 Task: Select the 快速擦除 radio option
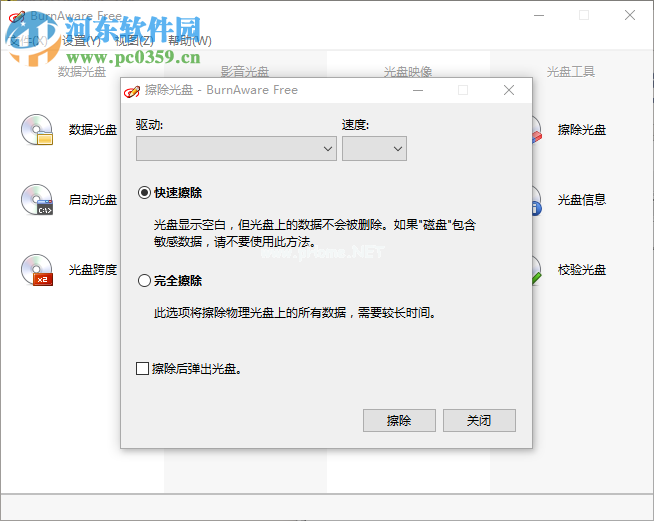(145, 193)
